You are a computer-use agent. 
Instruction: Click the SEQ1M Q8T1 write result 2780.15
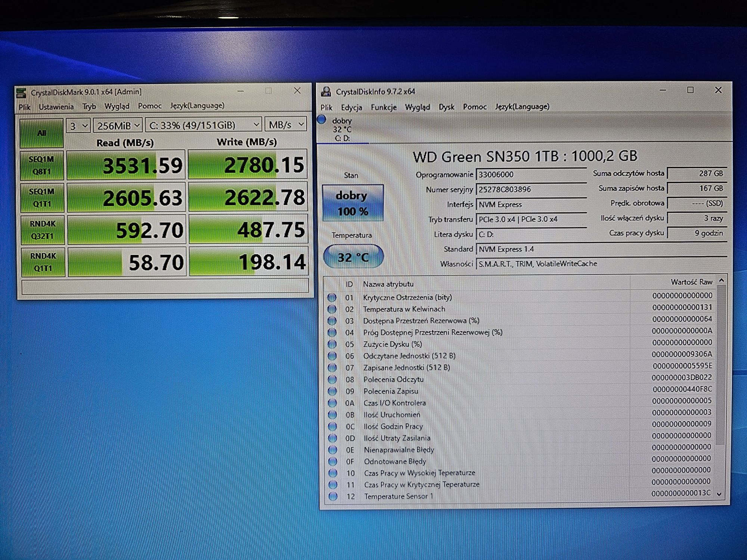pyautogui.click(x=248, y=164)
